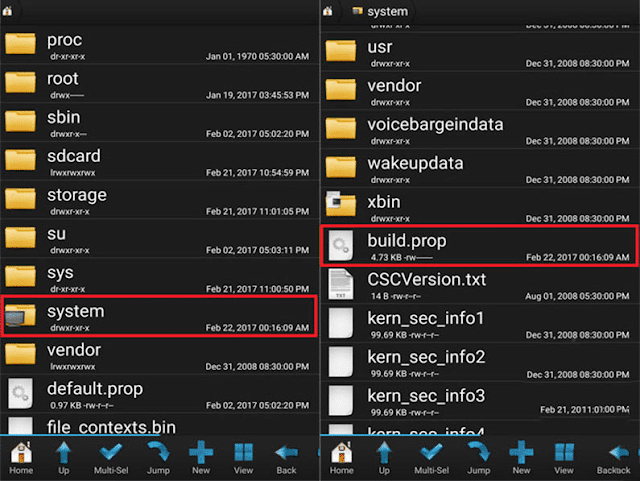Click 'Aug 01, 2008 05:30:00 PM' date text
The width and height of the screenshot is (640, 481).
tap(578, 296)
